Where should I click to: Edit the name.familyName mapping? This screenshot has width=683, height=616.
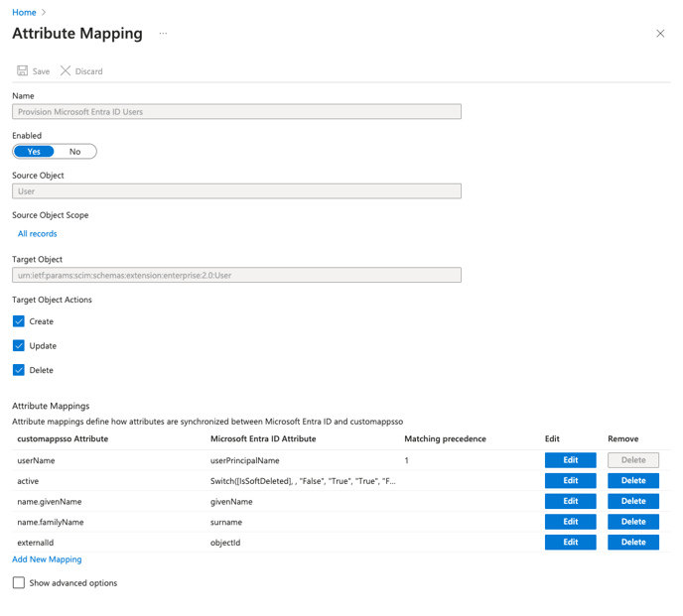pos(570,522)
